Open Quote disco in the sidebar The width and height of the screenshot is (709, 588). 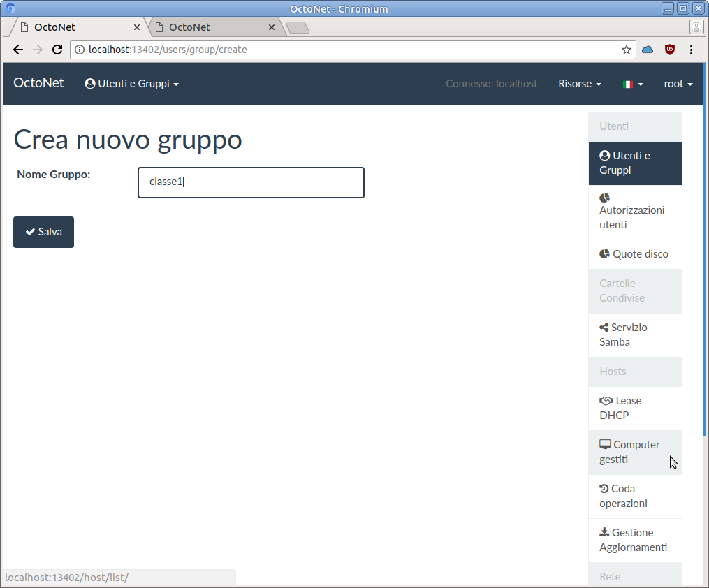coord(635,254)
